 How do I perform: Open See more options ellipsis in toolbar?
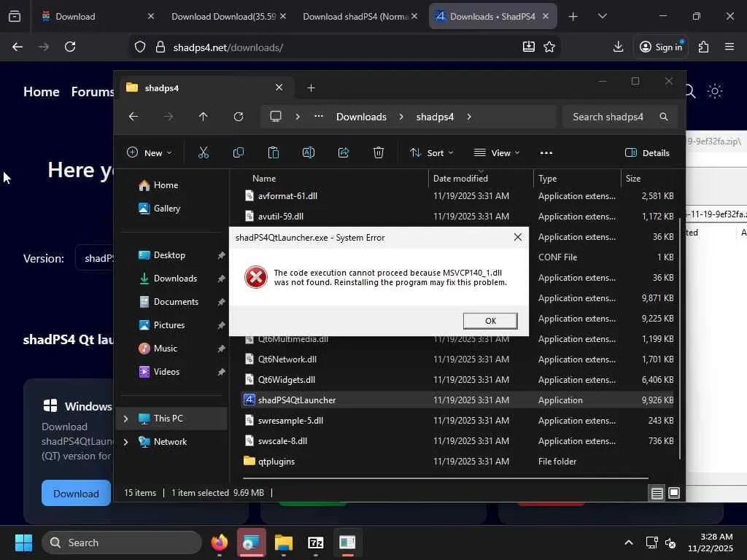(546, 153)
